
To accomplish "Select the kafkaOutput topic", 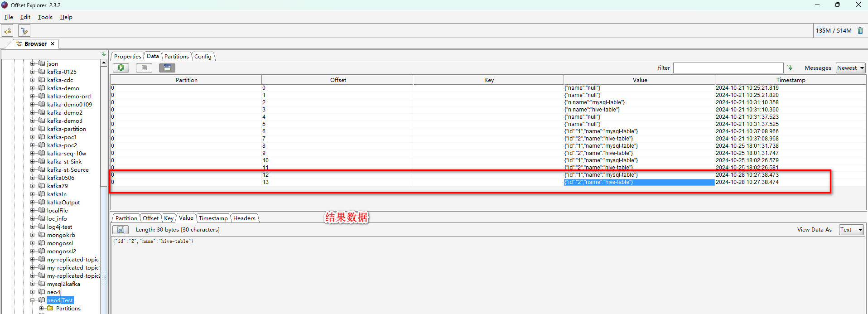I will click(x=63, y=202).
